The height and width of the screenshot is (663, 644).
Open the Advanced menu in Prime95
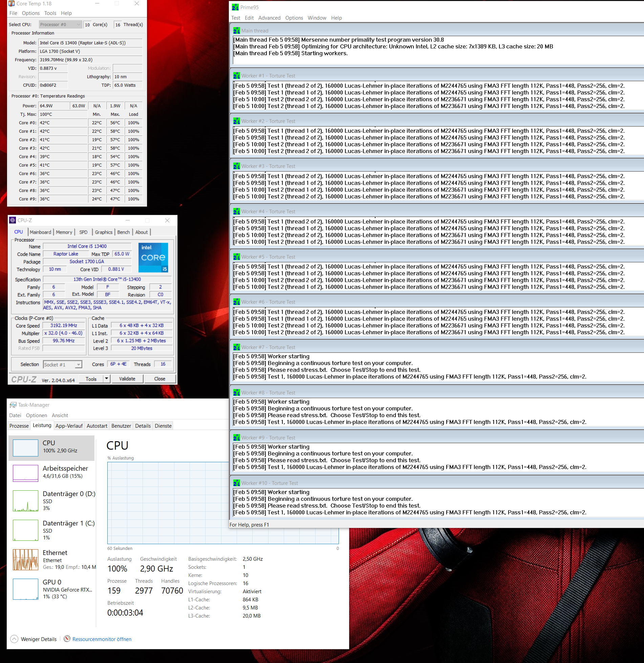[x=269, y=18]
